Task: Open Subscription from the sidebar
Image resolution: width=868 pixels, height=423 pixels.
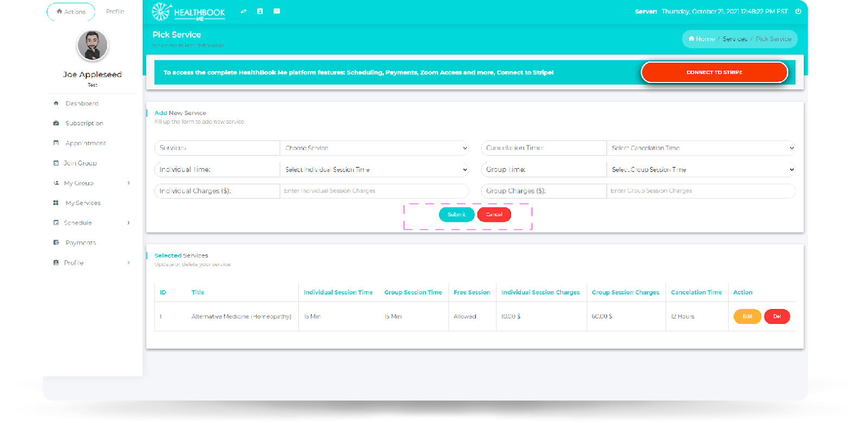Action: (x=84, y=123)
